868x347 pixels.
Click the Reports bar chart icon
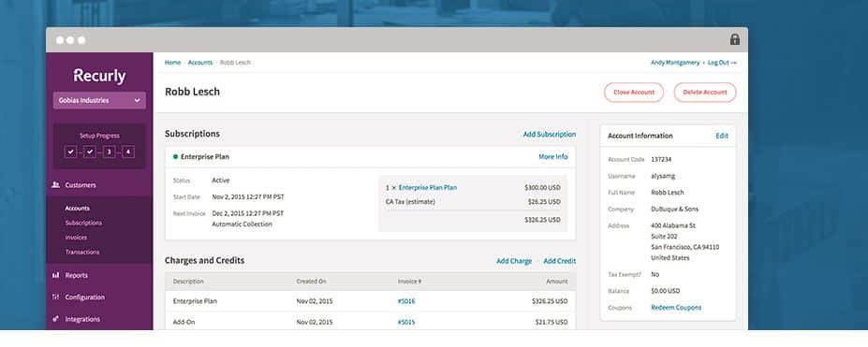point(56,275)
